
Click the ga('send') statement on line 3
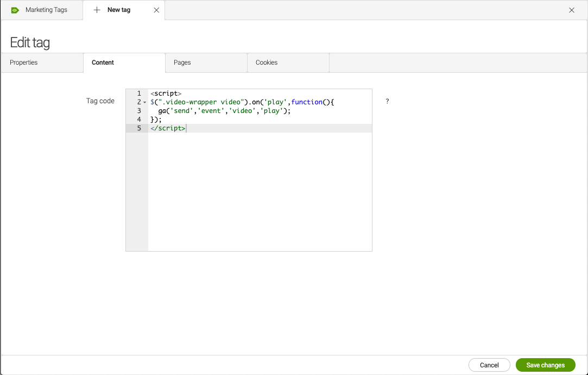[179, 110]
